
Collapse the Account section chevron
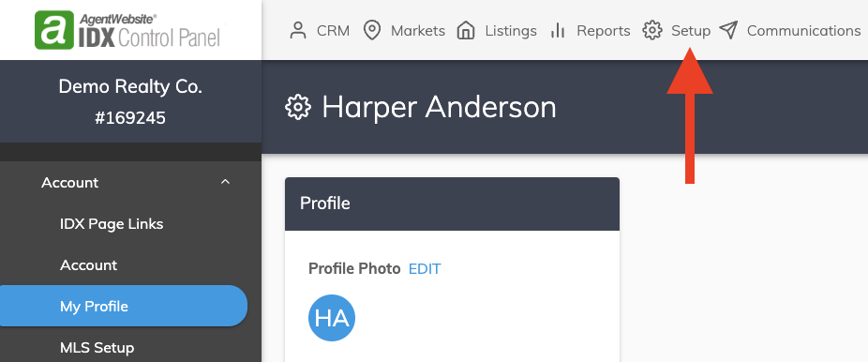[225, 182]
